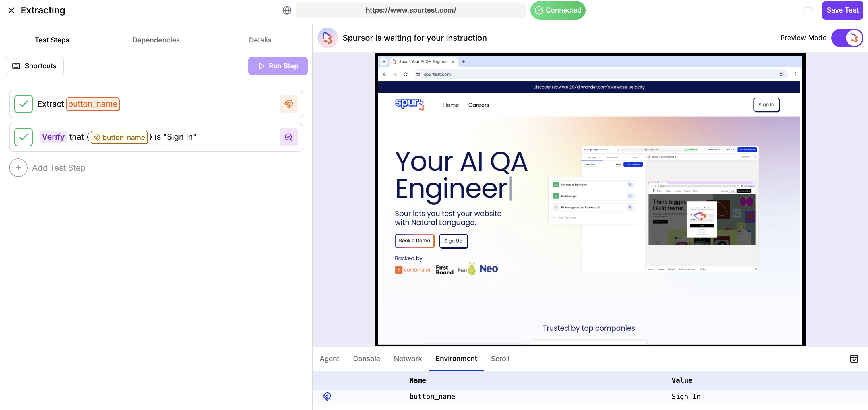The height and width of the screenshot is (410, 868).
Task: Open the Console tab
Action: point(366,359)
